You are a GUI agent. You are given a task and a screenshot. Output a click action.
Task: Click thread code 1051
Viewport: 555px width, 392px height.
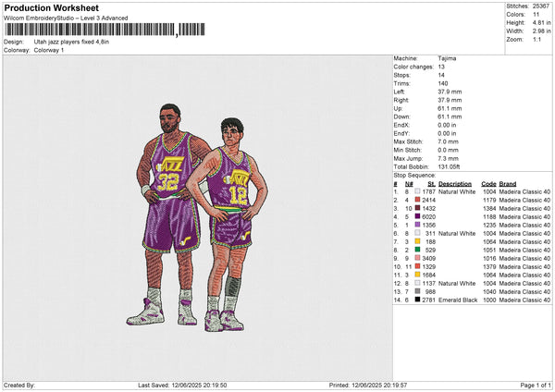tap(489, 251)
